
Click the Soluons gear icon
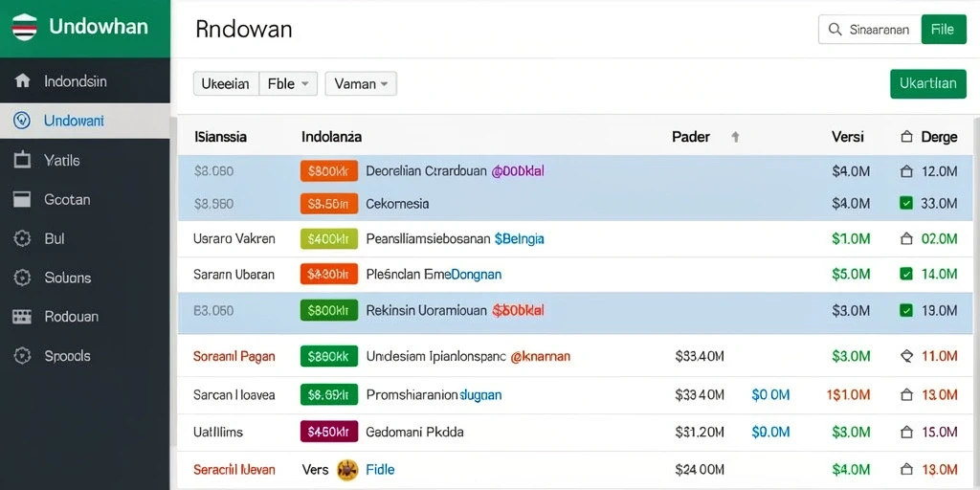click(x=22, y=278)
